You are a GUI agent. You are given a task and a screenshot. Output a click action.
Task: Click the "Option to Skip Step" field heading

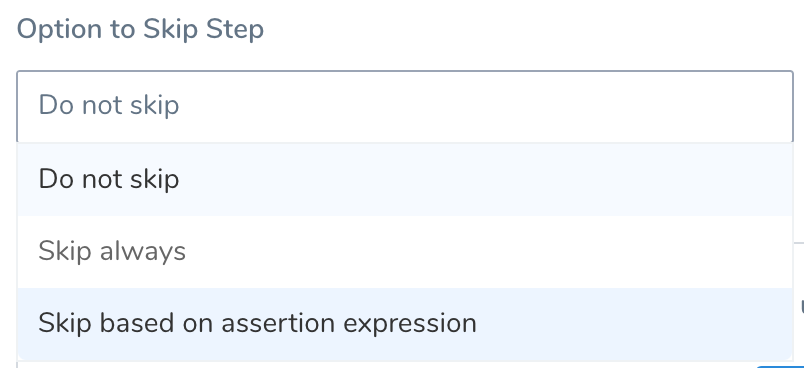140,29
